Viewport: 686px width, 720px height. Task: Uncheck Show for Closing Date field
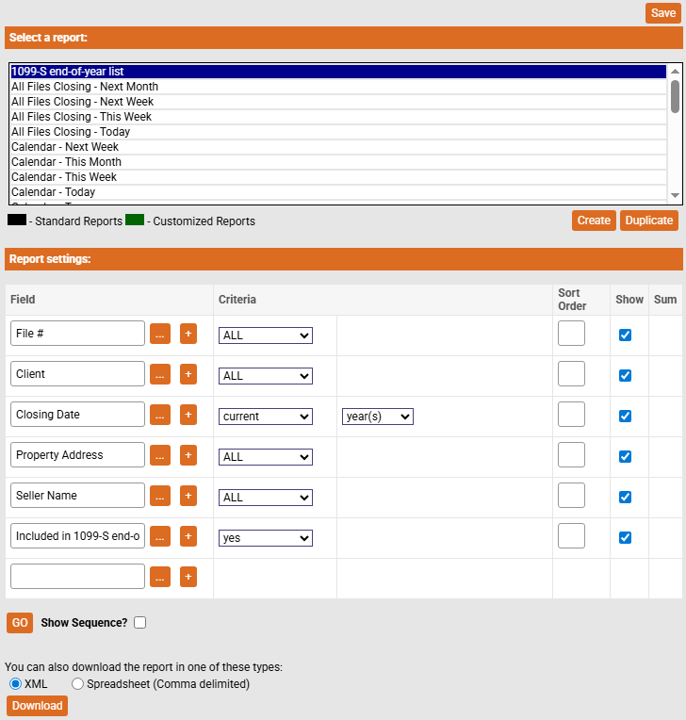pyautogui.click(x=625, y=416)
